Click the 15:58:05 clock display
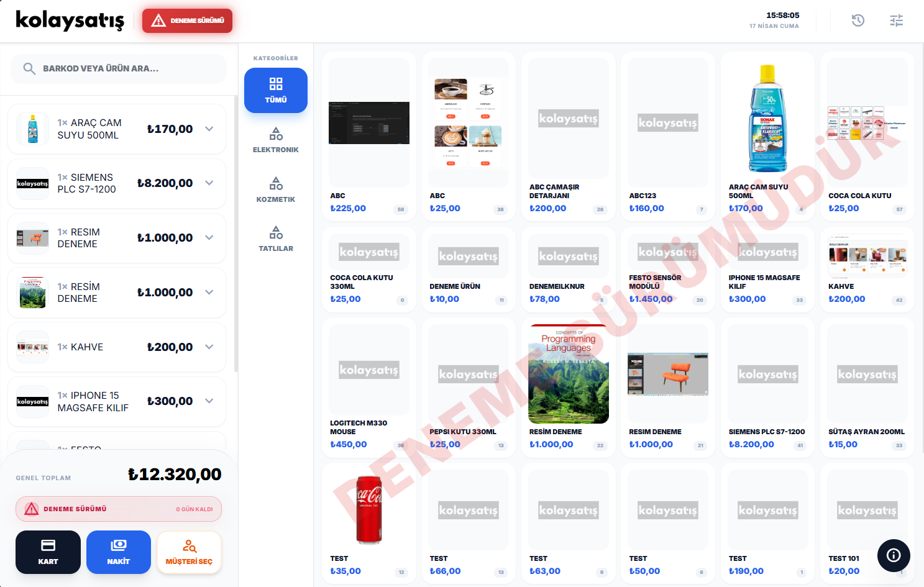The image size is (924, 587). click(783, 15)
